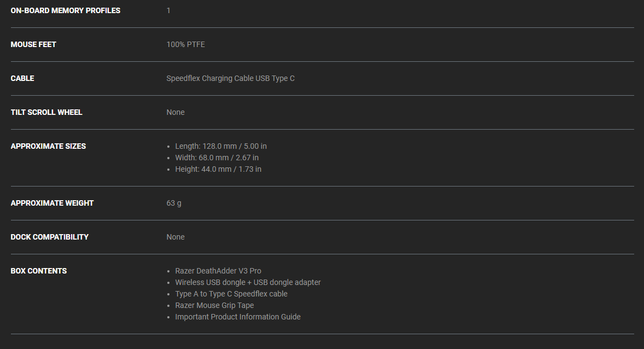Click the 100% PTFE value
Viewport: 644px width, 349px height.
pyautogui.click(x=186, y=44)
